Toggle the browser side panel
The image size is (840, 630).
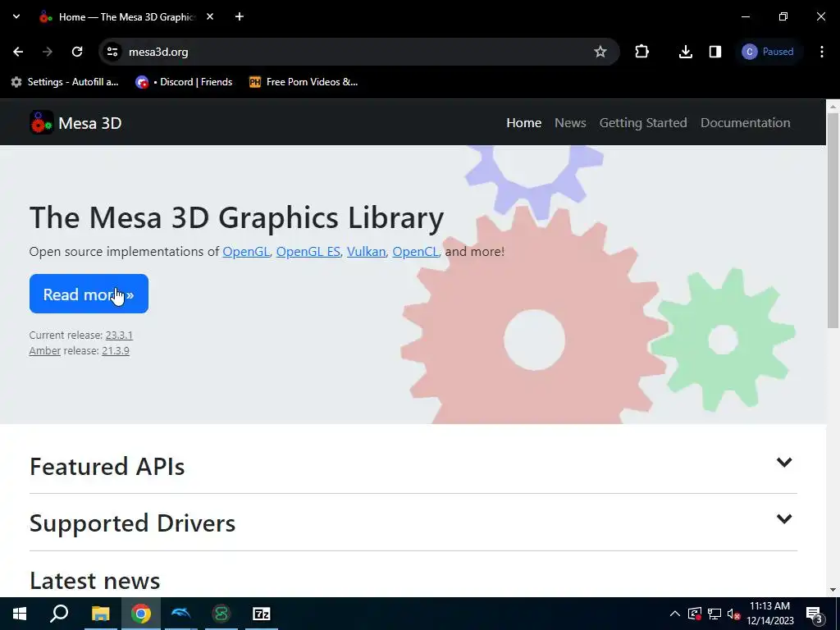coord(715,52)
